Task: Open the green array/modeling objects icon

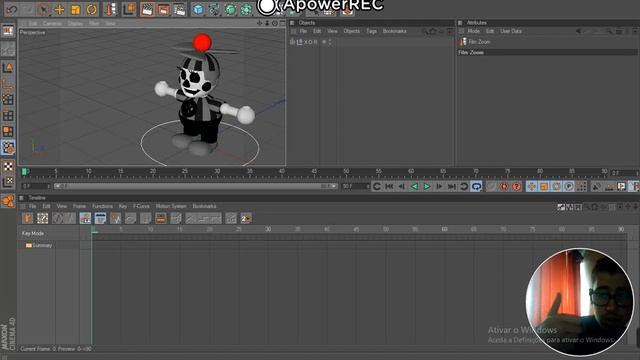Action: (x=246, y=9)
